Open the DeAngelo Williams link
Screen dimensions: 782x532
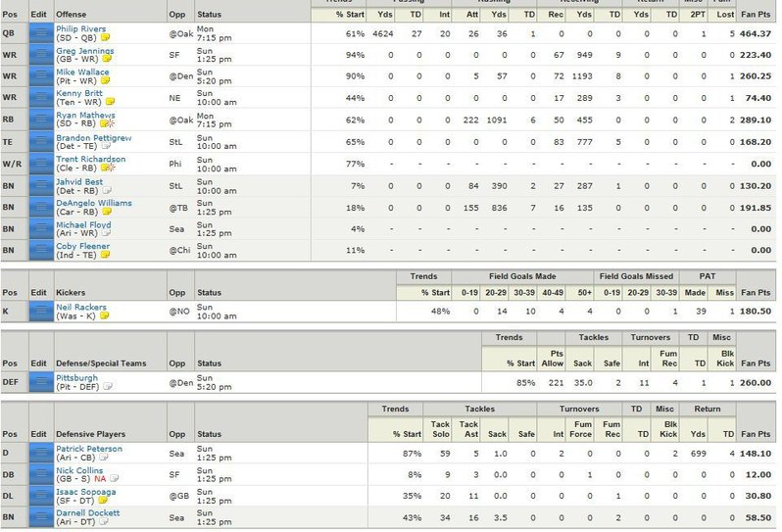point(94,203)
